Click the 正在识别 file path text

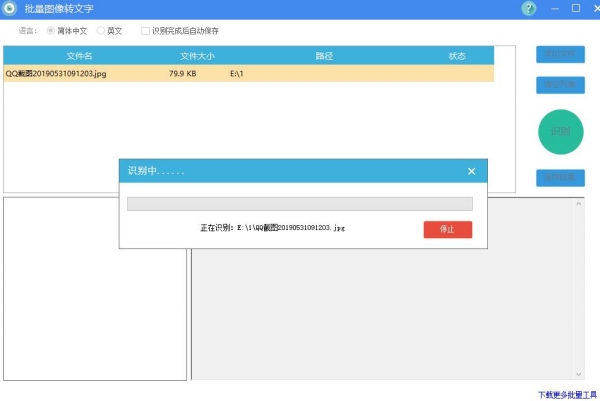(272, 228)
